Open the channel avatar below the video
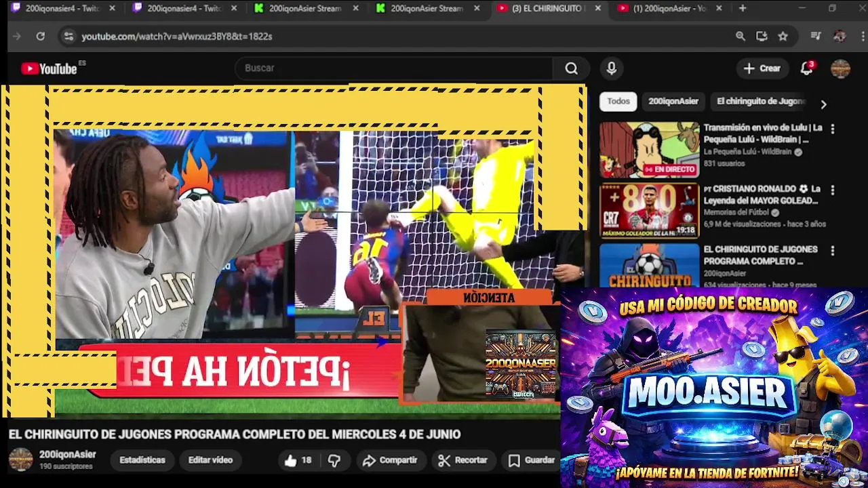Image resolution: width=868 pixels, height=488 pixels. (x=20, y=460)
